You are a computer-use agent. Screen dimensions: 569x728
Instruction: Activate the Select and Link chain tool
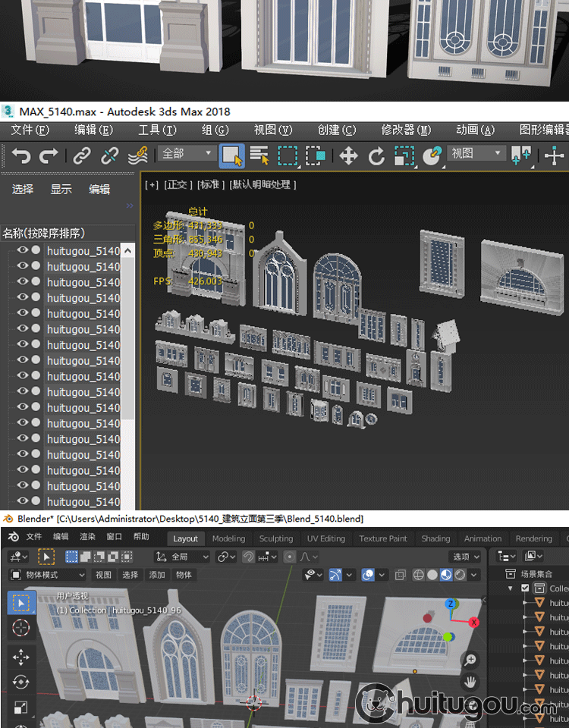[x=82, y=155]
